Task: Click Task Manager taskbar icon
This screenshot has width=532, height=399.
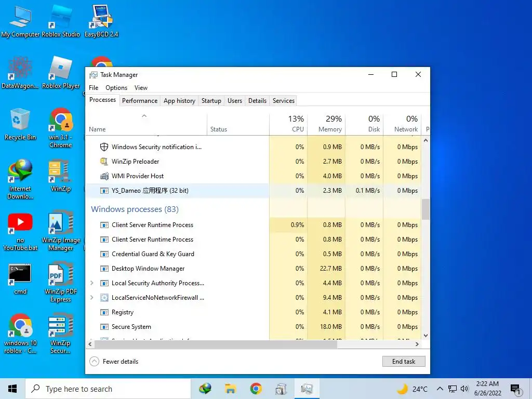Action: [307, 389]
